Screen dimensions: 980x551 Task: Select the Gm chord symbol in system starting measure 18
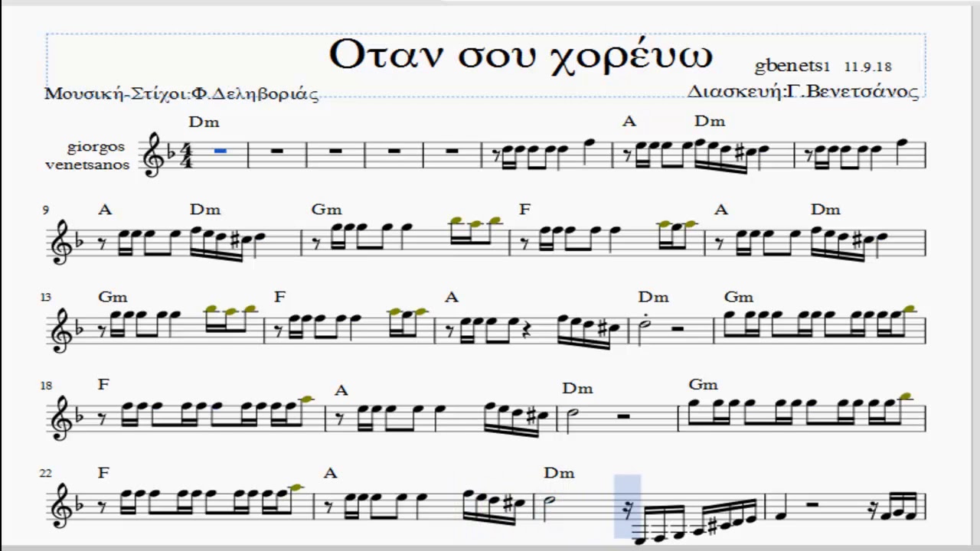pos(704,384)
